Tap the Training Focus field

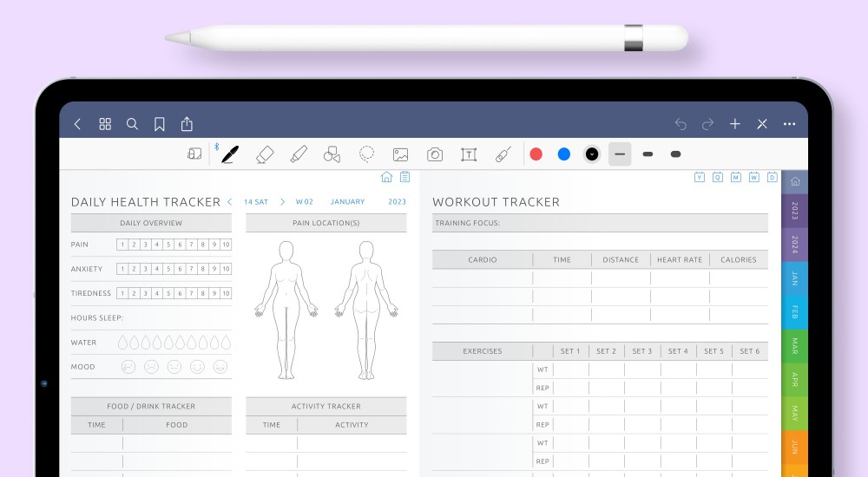pyautogui.click(x=600, y=223)
